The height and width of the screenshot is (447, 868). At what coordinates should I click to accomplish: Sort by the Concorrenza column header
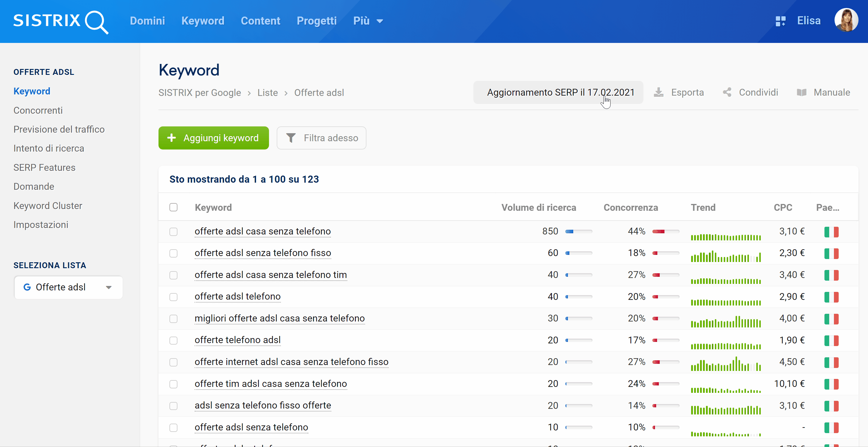631,207
